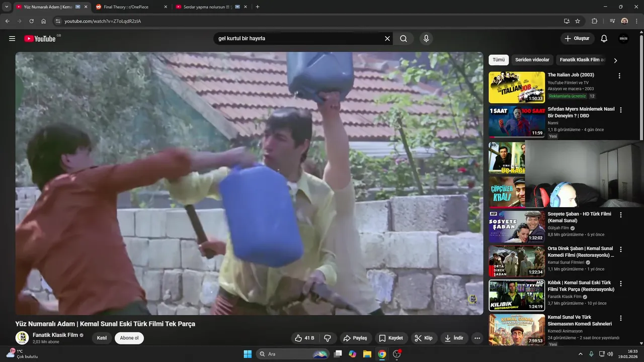The height and width of the screenshot is (362, 644).
Task: Open options for Sıfırdan Myers Mainlemek video
Action: tap(620, 110)
